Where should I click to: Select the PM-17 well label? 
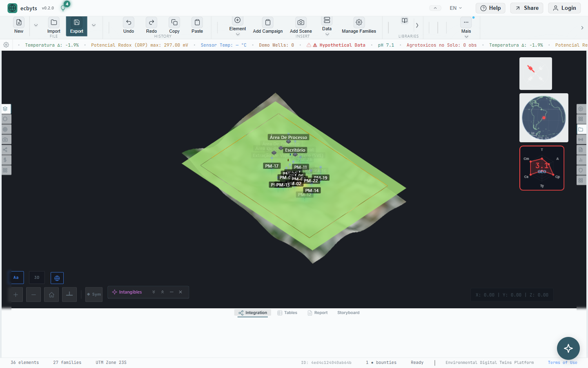click(x=272, y=166)
